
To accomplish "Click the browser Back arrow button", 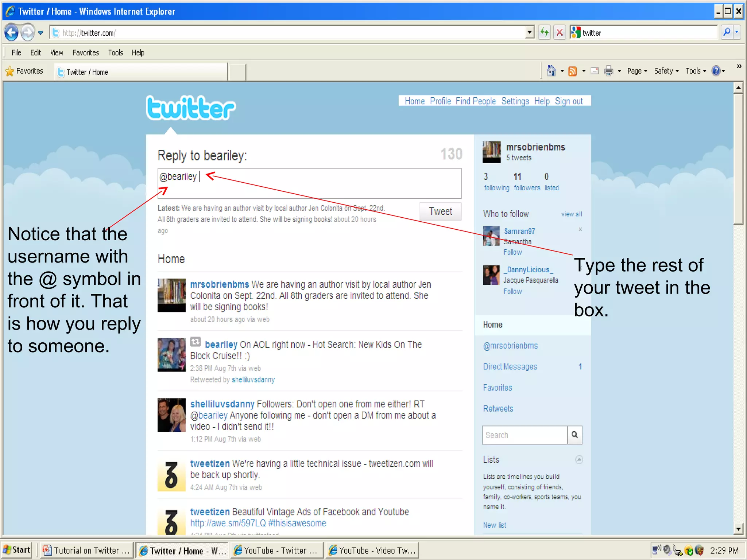I will click(x=11, y=33).
